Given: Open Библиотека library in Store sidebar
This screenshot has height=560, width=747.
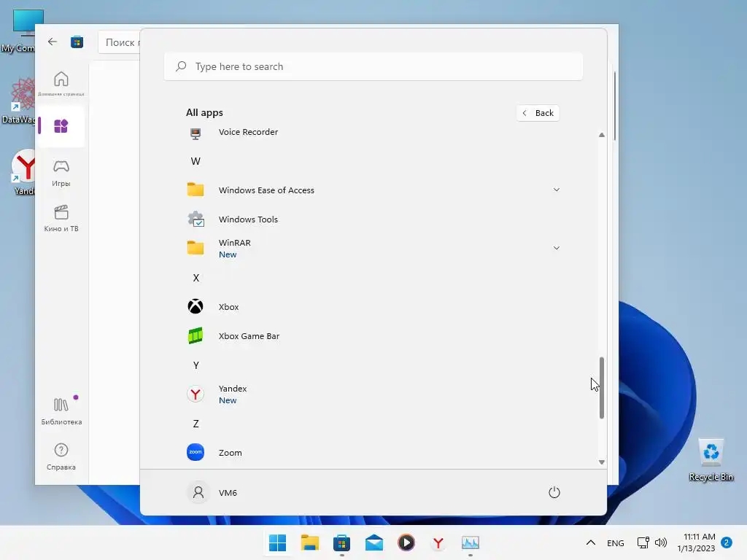Looking at the screenshot, I should [x=61, y=411].
